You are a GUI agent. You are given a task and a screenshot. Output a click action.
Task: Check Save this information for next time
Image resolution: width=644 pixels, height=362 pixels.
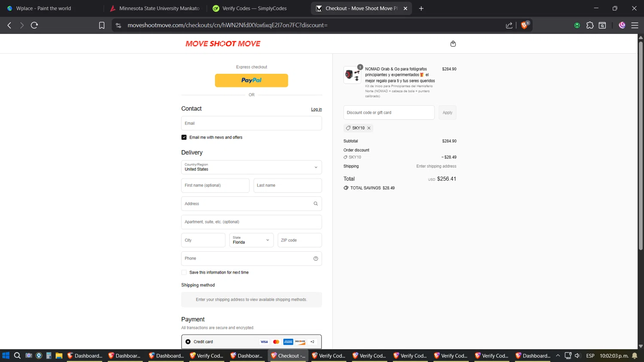coord(184,272)
